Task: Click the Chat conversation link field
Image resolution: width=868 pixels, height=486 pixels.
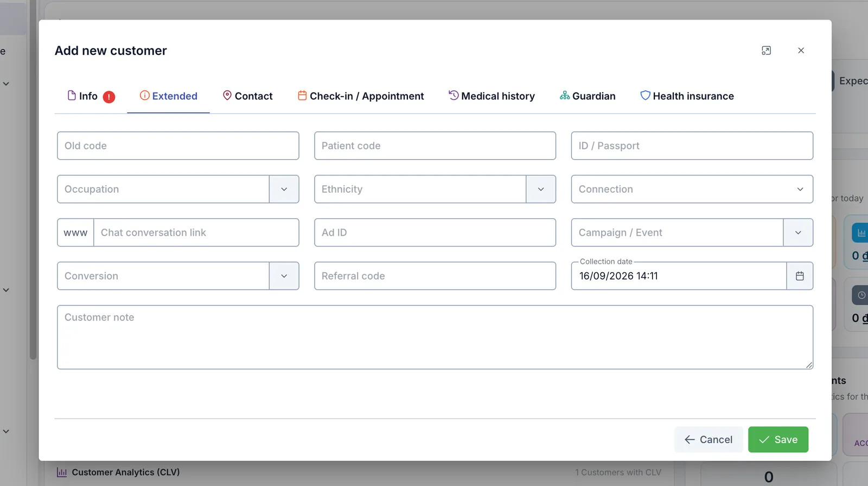Action: 196,232
